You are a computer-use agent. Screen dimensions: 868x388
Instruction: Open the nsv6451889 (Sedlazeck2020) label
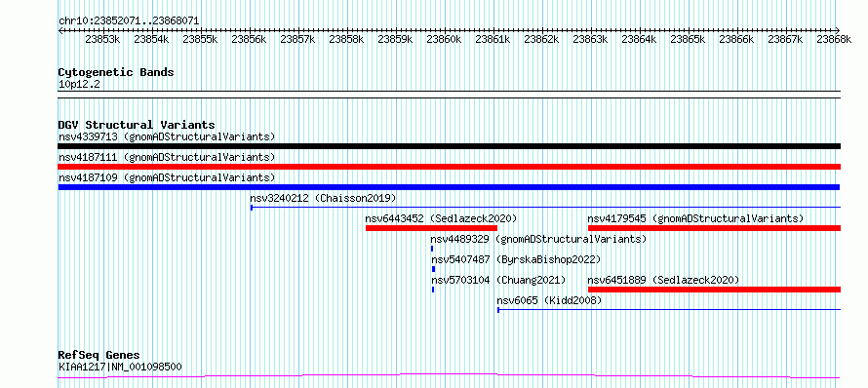tap(664, 280)
